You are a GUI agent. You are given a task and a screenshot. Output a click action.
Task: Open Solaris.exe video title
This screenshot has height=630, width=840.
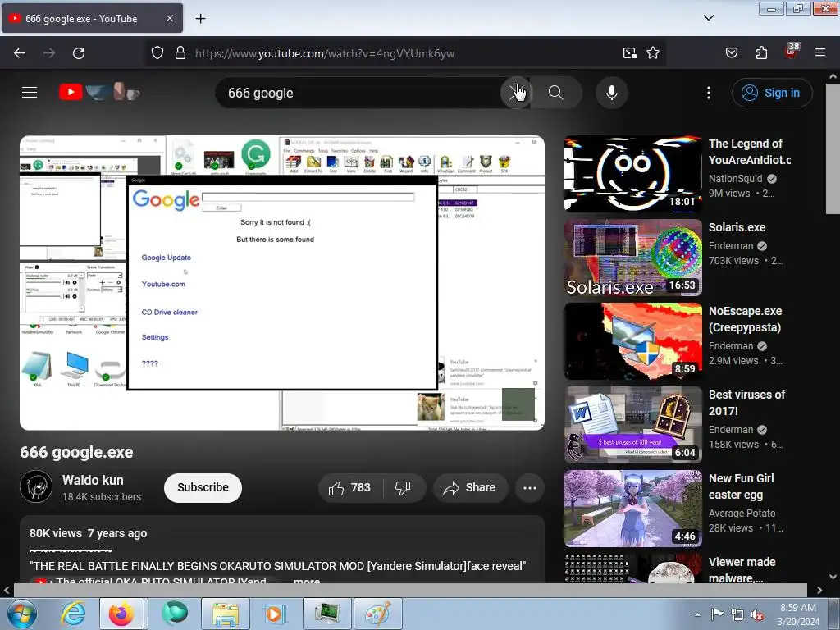click(x=737, y=227)
